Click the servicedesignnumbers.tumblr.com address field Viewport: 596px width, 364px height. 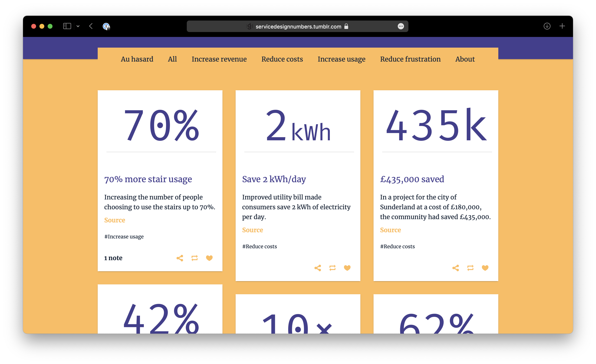[298, 26]
